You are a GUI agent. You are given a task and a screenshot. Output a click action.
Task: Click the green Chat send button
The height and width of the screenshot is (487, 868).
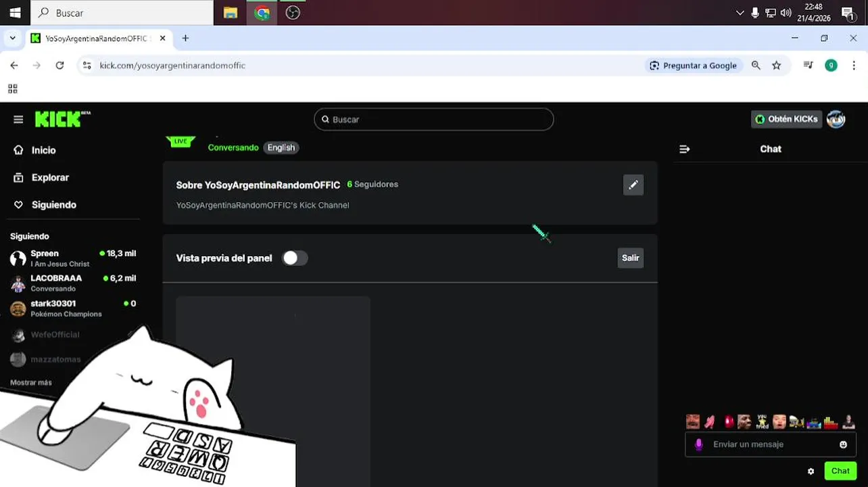point(840,471)
